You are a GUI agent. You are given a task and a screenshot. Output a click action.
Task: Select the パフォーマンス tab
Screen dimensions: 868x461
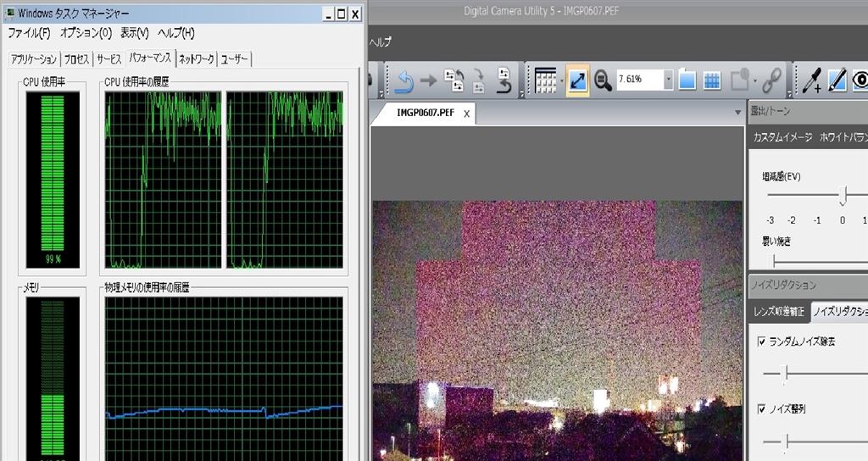pyautogui.click(x=150, y=58)
